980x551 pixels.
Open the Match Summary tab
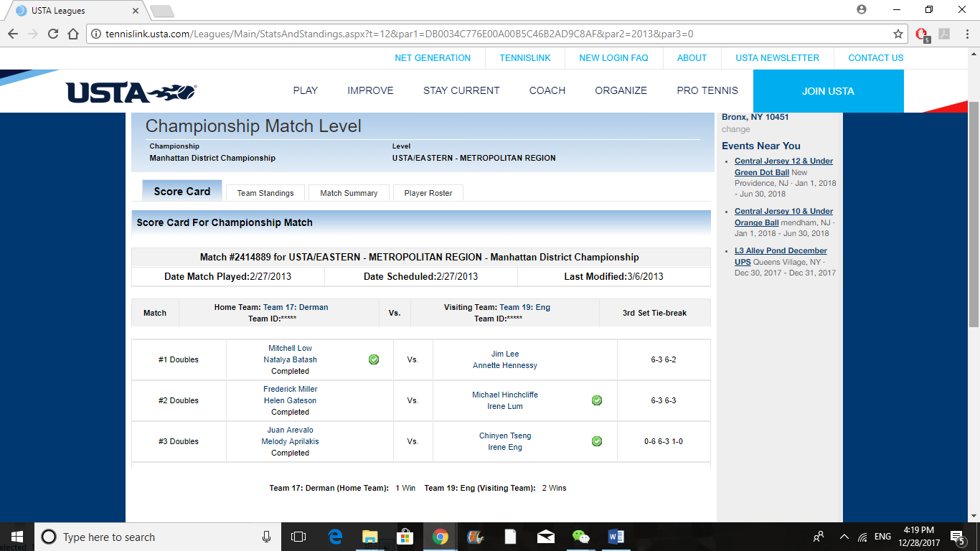tap(349, 193)
